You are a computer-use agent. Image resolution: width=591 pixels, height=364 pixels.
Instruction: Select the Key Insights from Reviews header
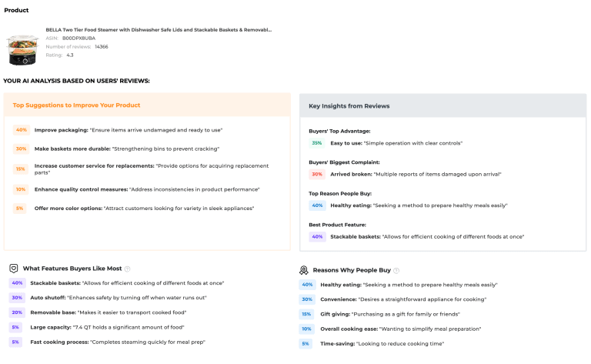coord(349,105)
